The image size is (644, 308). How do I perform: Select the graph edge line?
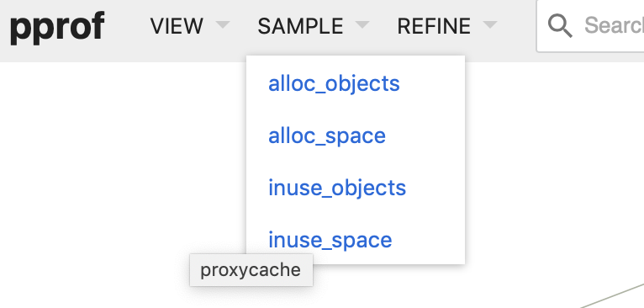[612, 296]
